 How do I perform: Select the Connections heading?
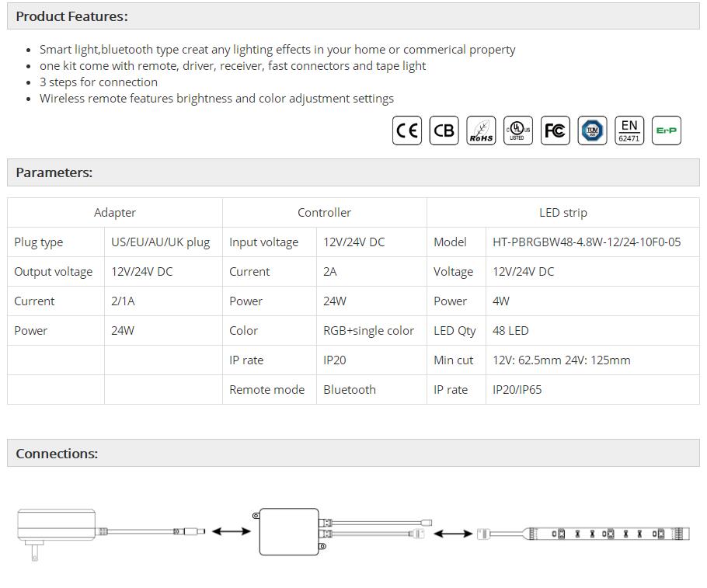[x=57, y=453]
